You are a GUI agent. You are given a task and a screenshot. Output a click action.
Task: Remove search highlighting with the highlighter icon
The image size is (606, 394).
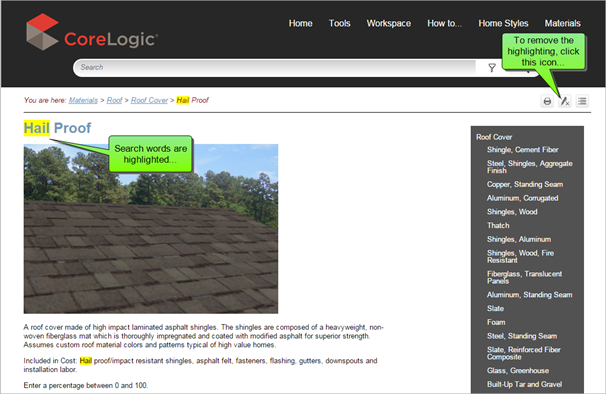coord(565,101)
